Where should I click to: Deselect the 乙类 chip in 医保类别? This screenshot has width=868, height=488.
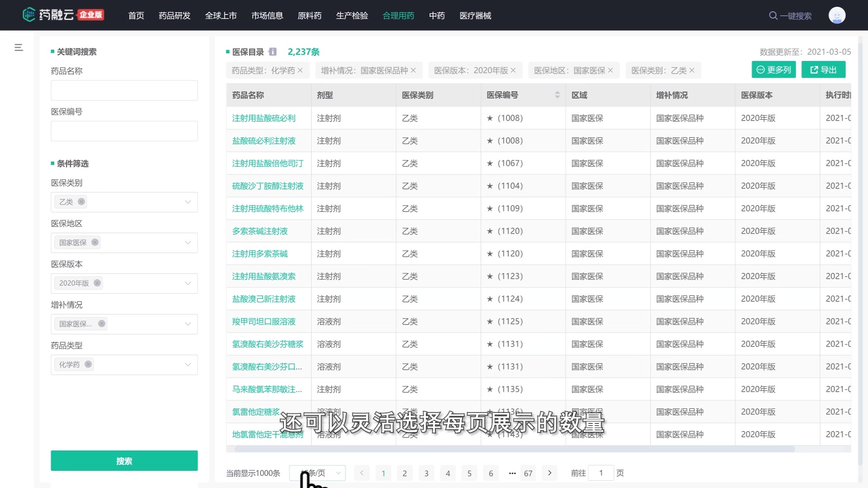tap(81, 202)
